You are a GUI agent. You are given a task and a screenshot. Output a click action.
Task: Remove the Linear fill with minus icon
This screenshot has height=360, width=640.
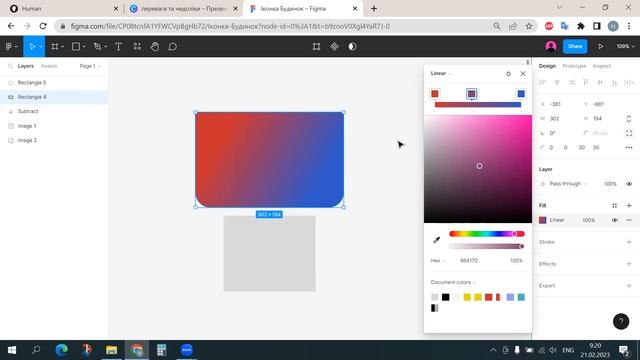tap(629, 220)
